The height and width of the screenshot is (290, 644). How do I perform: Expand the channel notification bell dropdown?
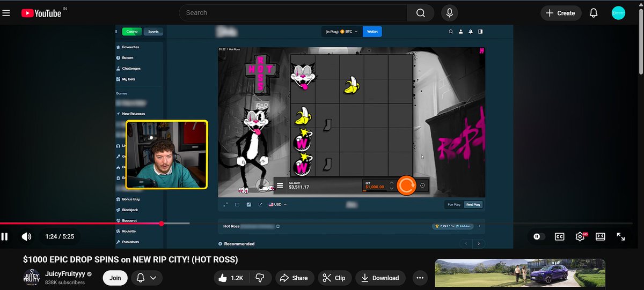[147, 278]
